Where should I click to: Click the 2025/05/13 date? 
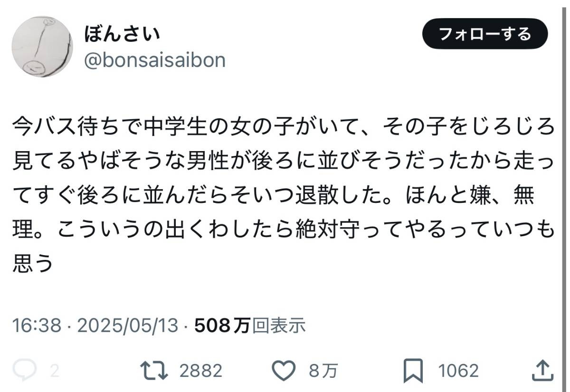click(x=127, y=326)
